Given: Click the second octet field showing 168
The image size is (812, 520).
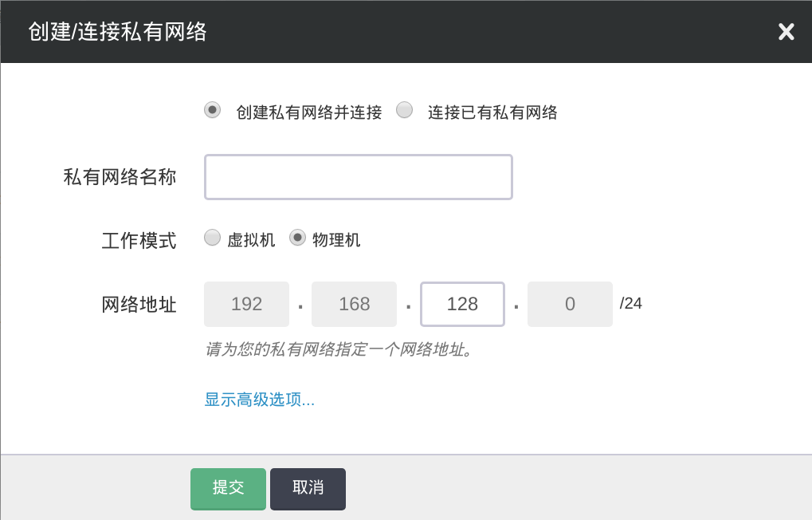Looking at the screenshot, I should tap(354, 304).
